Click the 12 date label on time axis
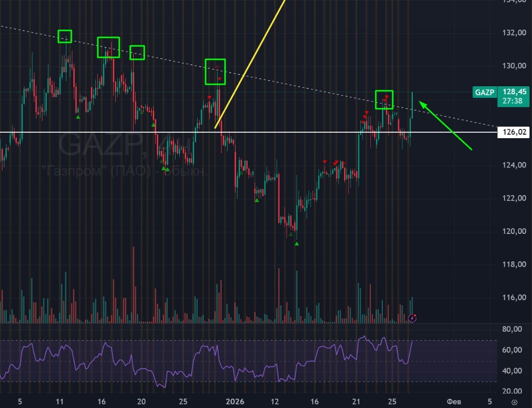Image resolution: width=532 pixels, height=408 pixels. [x=274, y=402]
